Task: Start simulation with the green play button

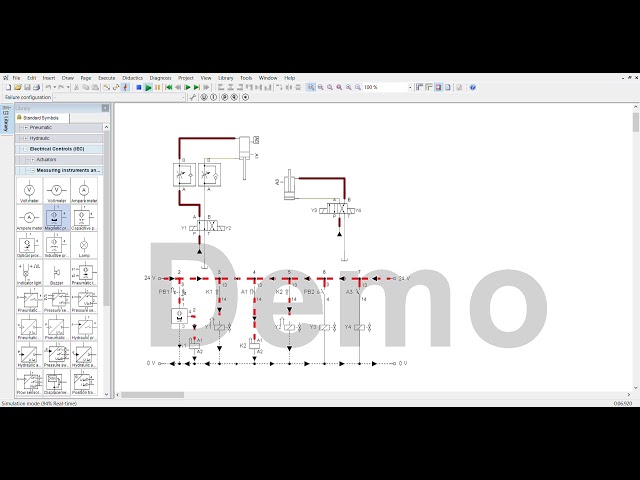Action: click(148, 87)
